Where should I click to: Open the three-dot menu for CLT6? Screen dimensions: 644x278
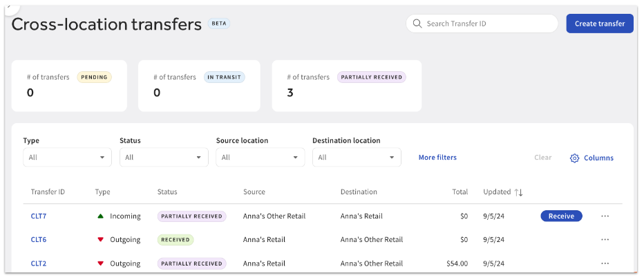605,240
